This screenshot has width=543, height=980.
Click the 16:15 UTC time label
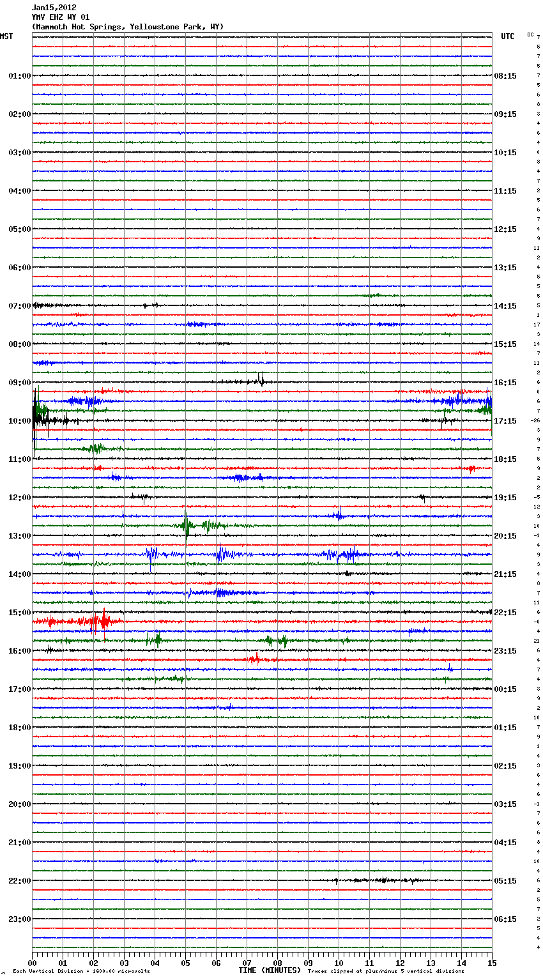click(x=505, y=383)
